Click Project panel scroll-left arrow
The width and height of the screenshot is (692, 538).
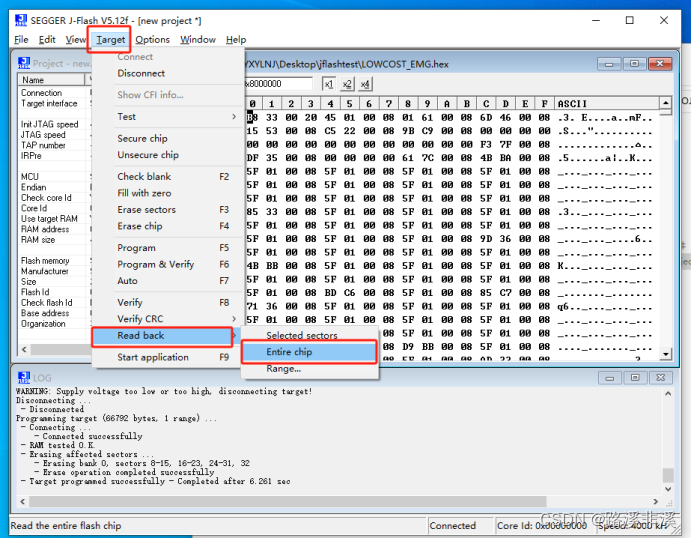[24, 350]
